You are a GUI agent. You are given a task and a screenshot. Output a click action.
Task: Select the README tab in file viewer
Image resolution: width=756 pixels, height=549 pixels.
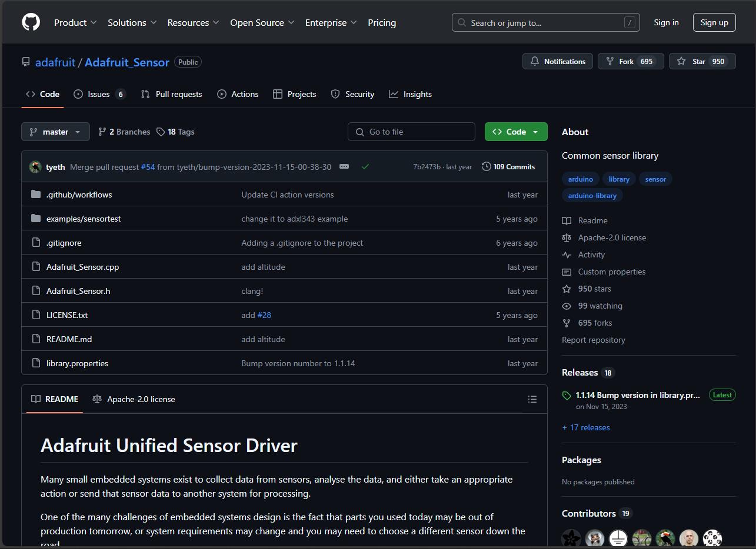pos(55,399)
